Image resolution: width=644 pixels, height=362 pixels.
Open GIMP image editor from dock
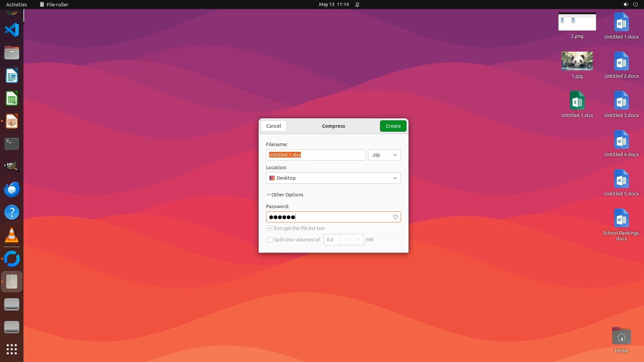click(12, 166)
